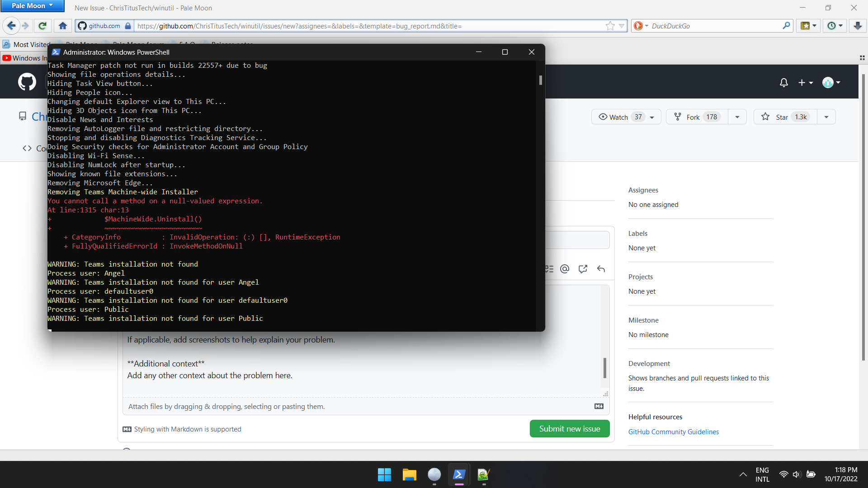Click the github.com site identity button
Viewport: 868px width, 488px height.
point(104,26)
